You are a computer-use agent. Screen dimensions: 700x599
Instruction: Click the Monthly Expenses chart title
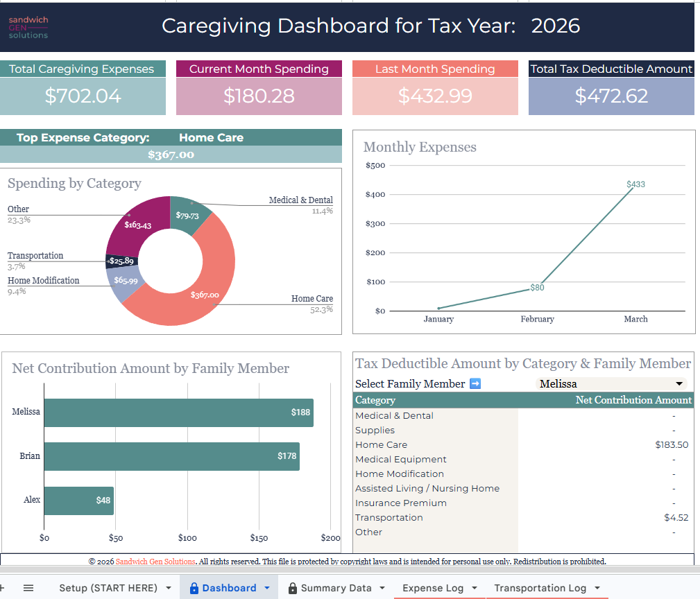tap(420, 147)
